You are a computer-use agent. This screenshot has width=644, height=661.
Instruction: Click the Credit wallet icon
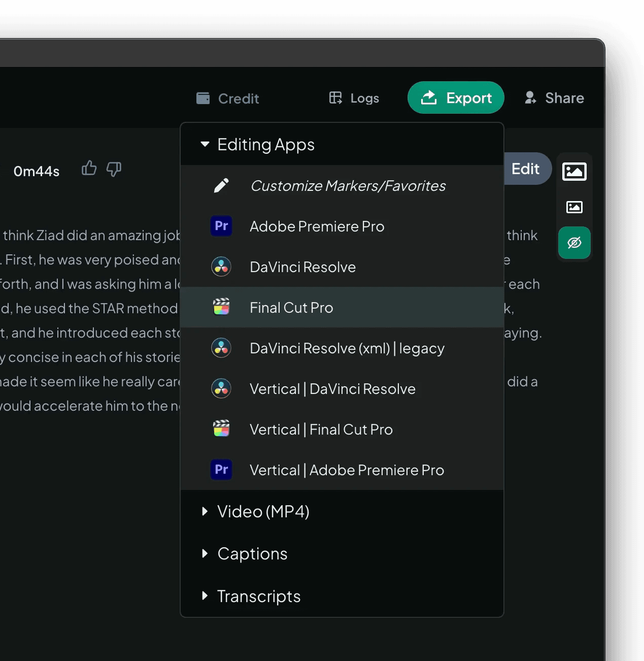[203, 98]
